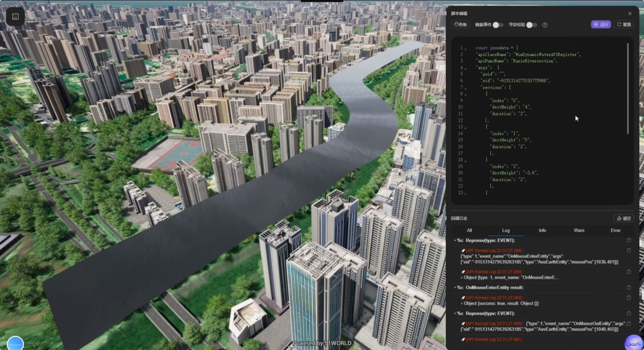Switch to the Error log tab
644x350 pixels.
616,230
